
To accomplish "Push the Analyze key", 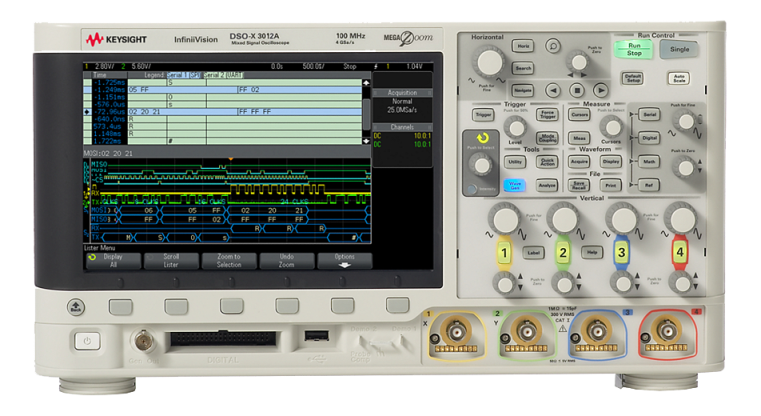I will click(547, 185).
